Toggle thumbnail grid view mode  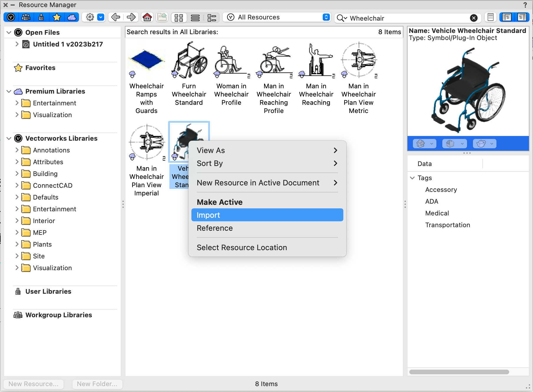tap(178, 17)
